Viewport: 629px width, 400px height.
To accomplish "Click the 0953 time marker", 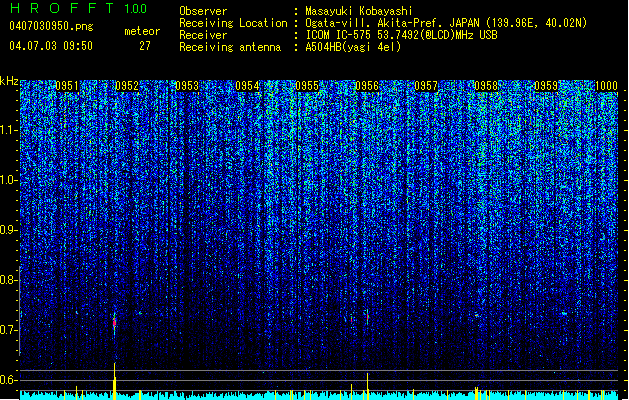I will [187, 86].
